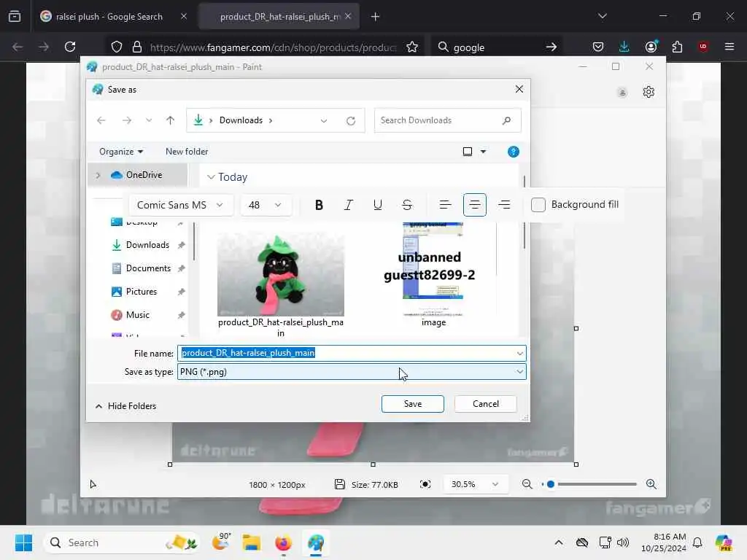Click the Paint zoom slider handle
The height and width of the screenshot is (560, 747).
551,484
